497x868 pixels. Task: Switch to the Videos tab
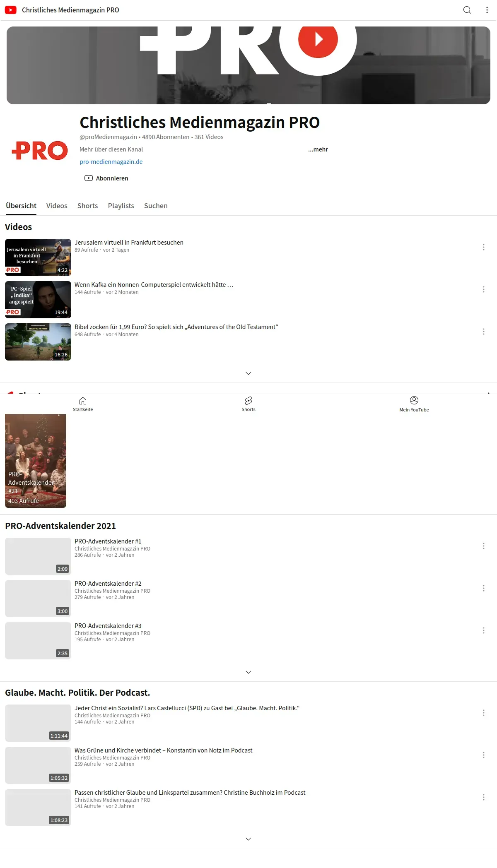(x=57, y=206)
